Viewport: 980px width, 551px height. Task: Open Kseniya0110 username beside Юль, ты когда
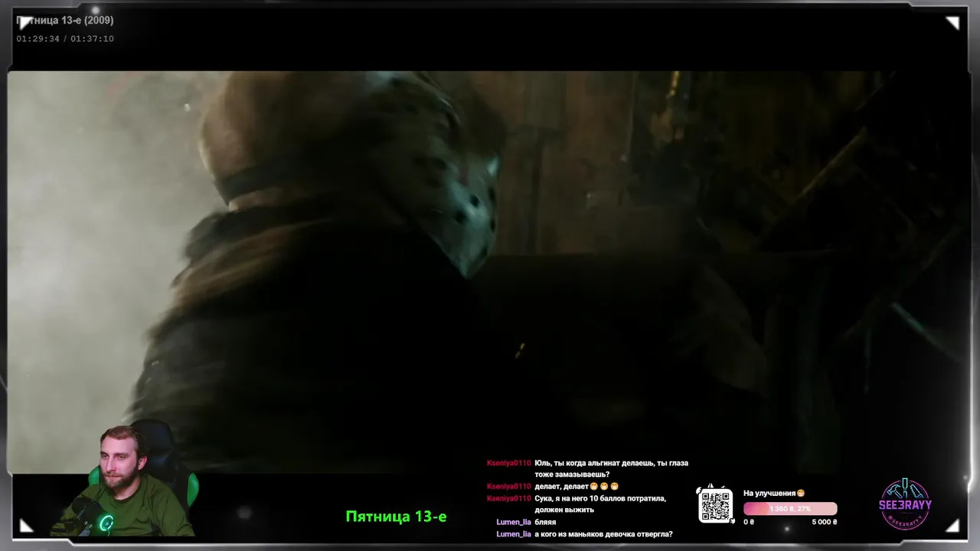(x=508, y=463)
